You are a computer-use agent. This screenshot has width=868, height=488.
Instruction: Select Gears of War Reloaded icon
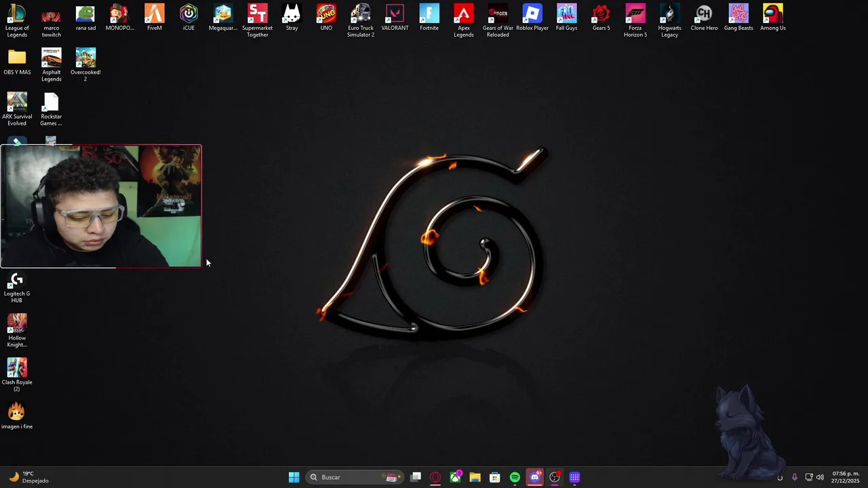pos(498,20)
